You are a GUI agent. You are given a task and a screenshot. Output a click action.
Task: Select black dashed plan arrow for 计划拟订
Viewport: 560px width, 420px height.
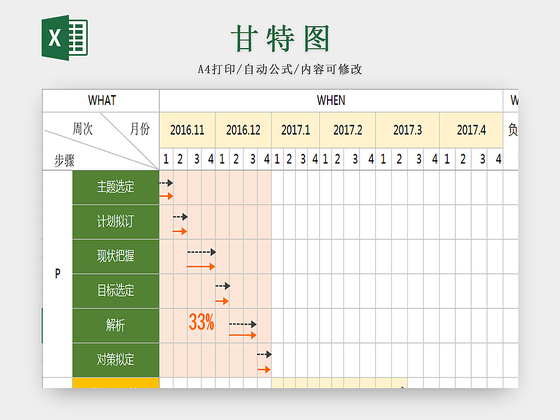point(180,217)
